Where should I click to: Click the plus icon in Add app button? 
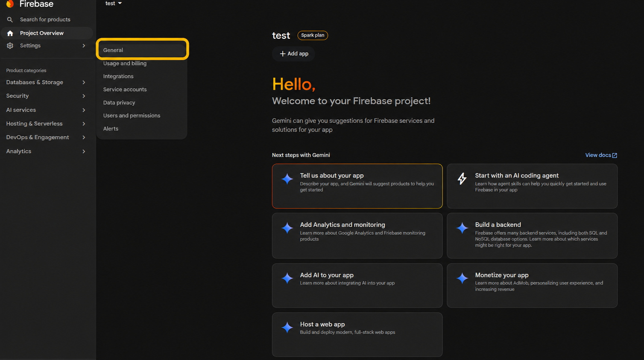(282, 54)
